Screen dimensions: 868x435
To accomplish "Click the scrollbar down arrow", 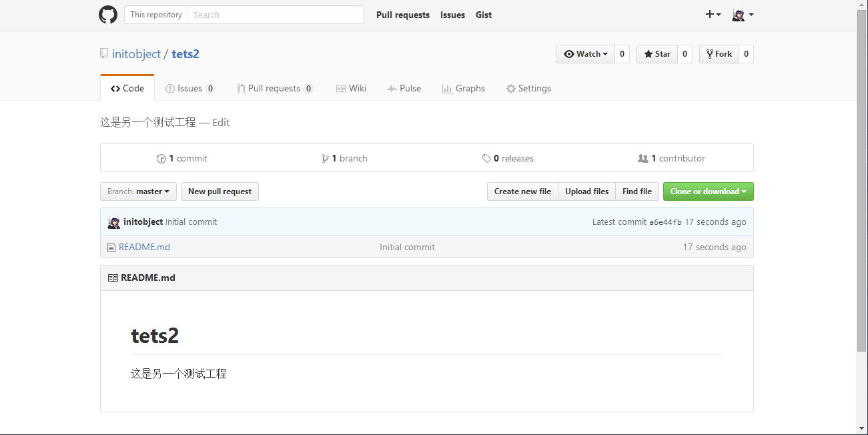I will click(x=862, y=429).
